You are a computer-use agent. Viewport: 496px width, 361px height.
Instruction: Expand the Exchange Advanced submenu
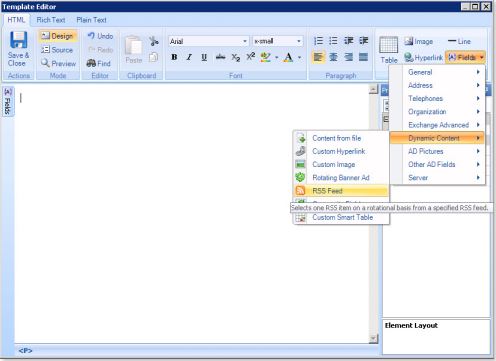click(x=437, y=125)
